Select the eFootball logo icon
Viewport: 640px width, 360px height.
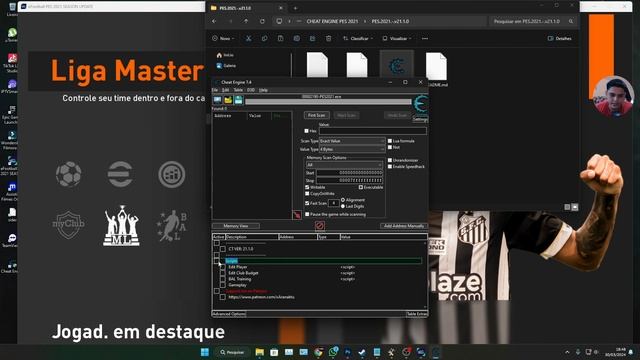(120, 174)
